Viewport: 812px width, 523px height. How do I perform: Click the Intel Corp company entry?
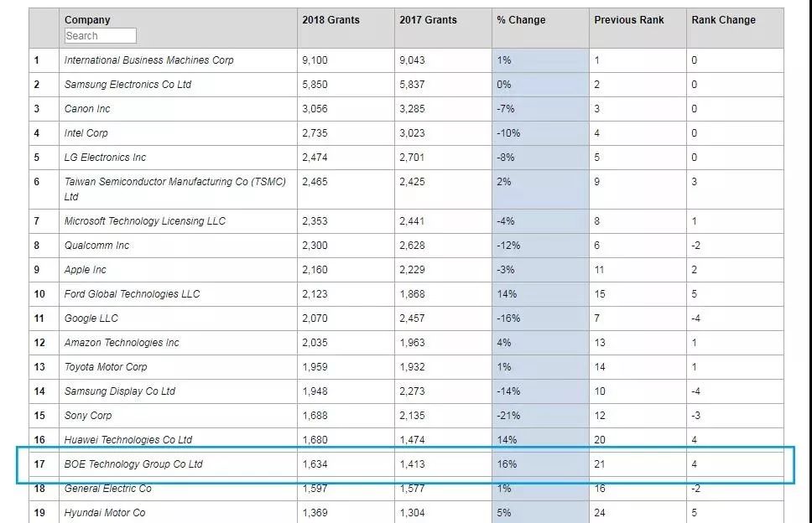86,133
